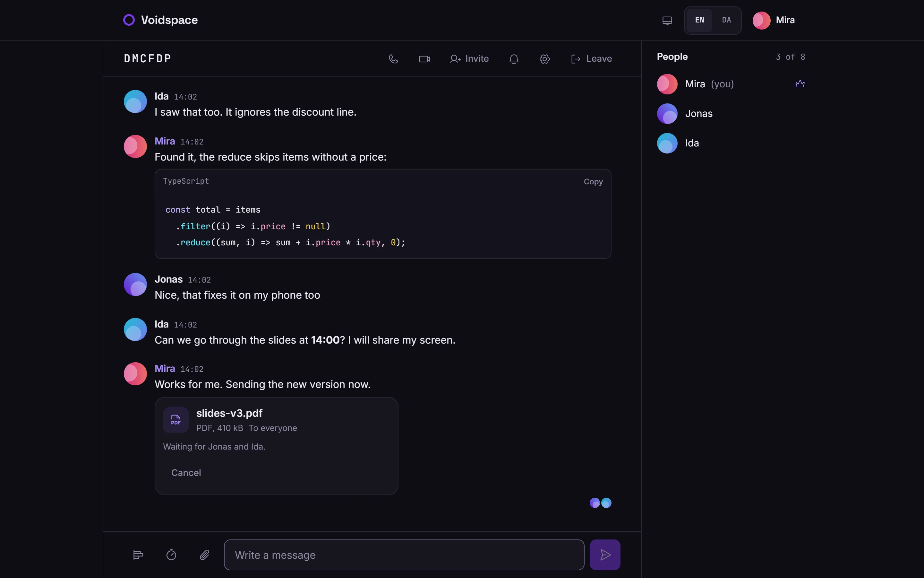Select Jonas in the People list

(x=731, y=114)
